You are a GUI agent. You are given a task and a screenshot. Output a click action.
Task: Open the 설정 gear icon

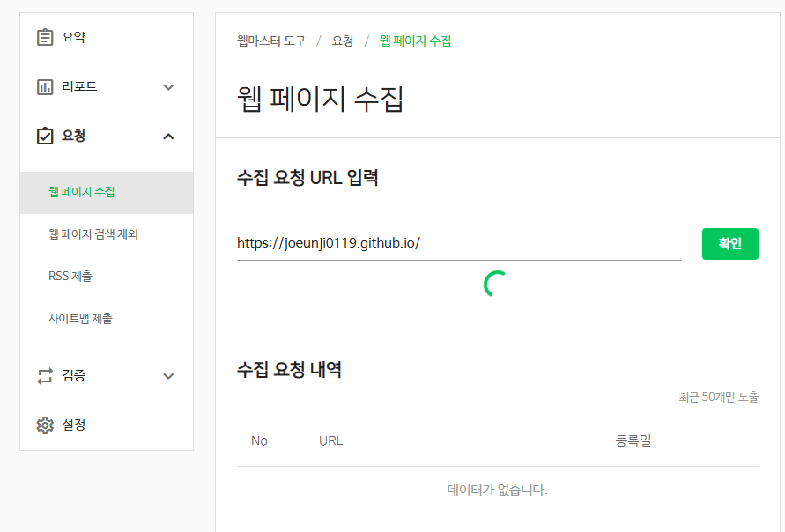pos(45,425)
